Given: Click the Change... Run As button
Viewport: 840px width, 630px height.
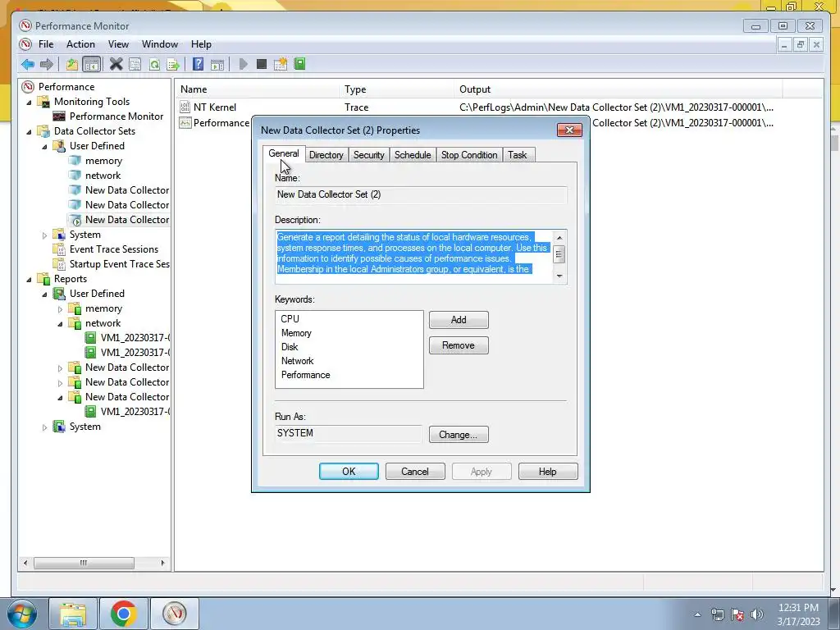Looking at the screenshot, I should (x=459, y=435).
